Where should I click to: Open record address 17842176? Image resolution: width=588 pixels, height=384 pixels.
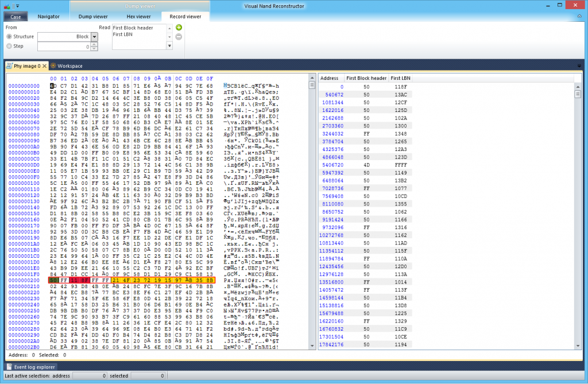(x=331, y=344)
